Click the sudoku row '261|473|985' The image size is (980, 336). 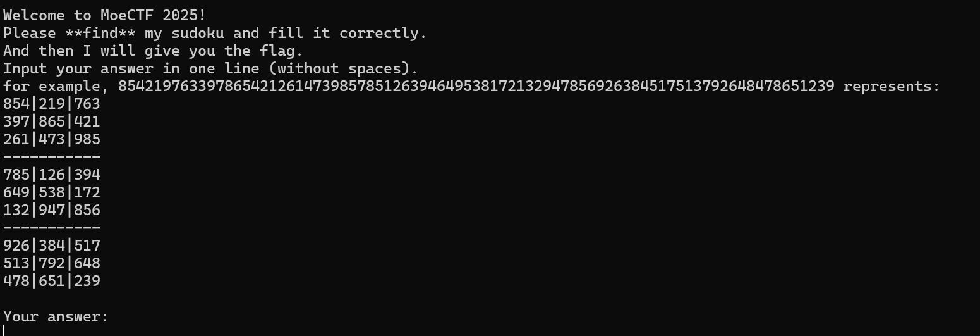(x=52, y=139)
